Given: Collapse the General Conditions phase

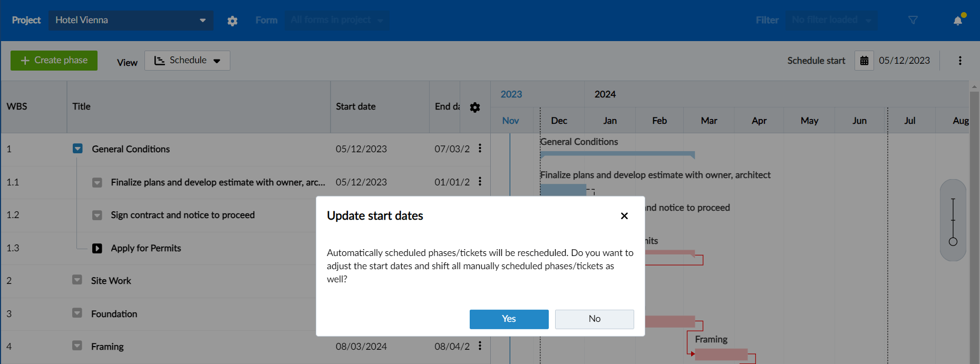Looking at the screenshot, I should (x=77, y=149).
